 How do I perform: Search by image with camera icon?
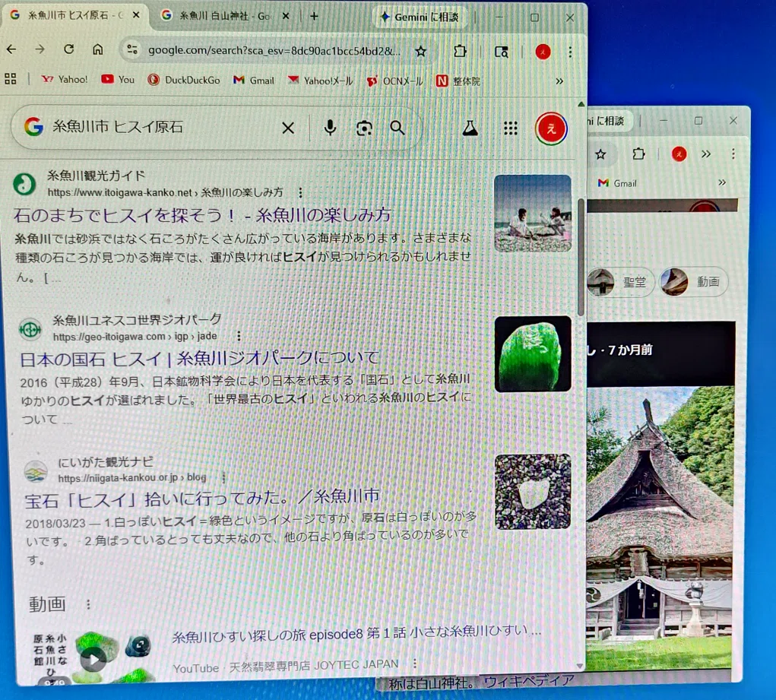coord(364,128)
